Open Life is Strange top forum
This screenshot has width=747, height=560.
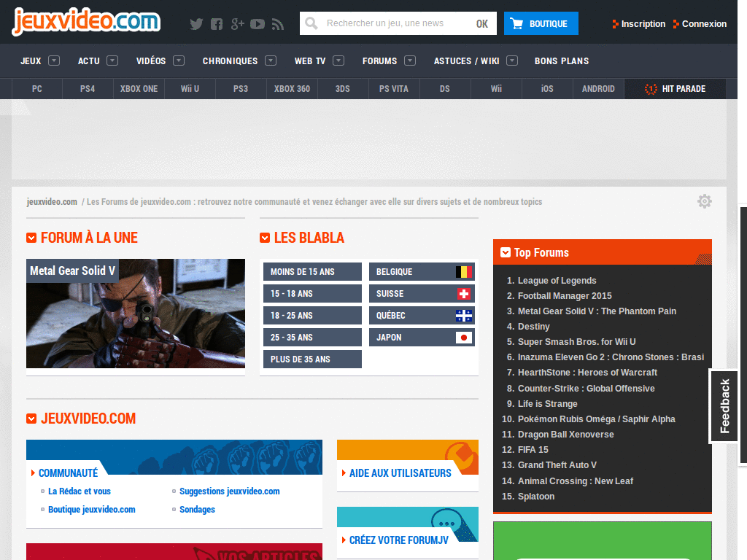[x=547, y=404]
